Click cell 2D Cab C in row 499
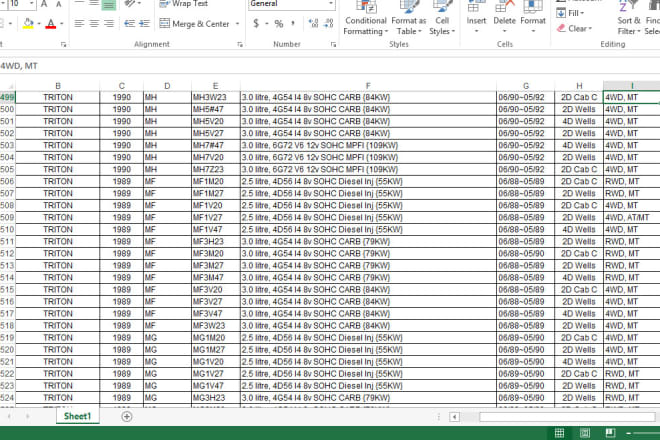The width and height of the screenshot is (660, 440). 579,97
